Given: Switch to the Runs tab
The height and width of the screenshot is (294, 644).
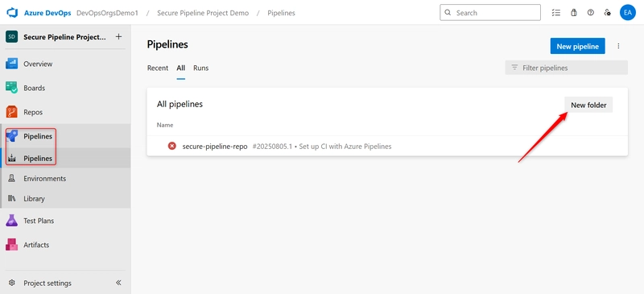Looking at the screenshot, I should coord(200,68).
